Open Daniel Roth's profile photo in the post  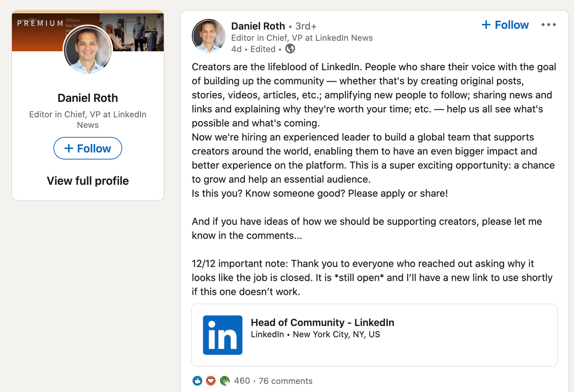pos(209,36)
